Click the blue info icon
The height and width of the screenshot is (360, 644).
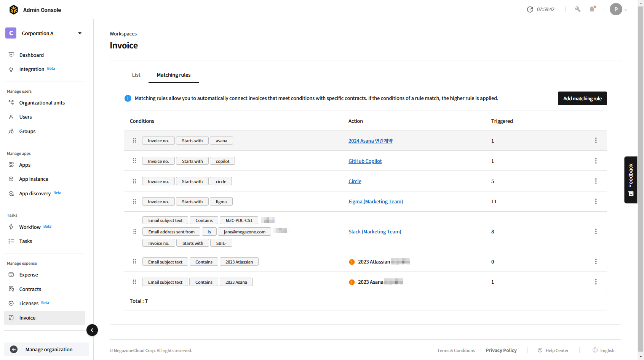point(128,98)
